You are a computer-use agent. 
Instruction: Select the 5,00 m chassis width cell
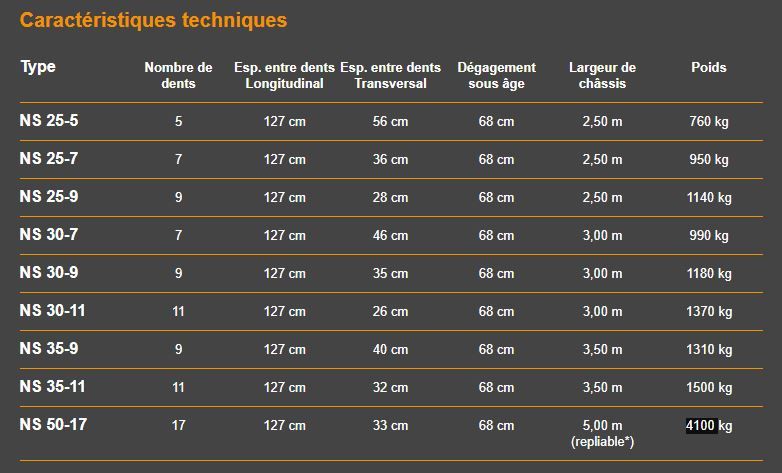click(602, 426)
